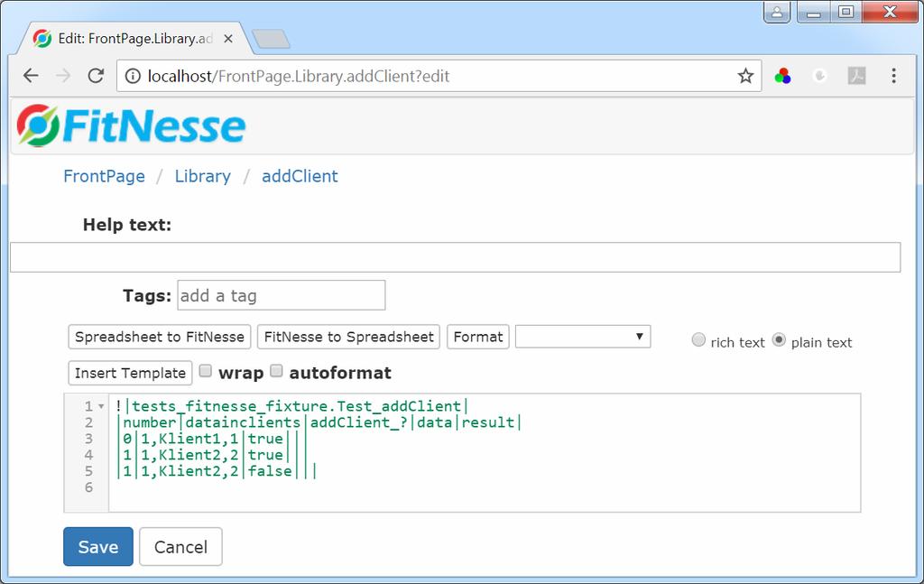Go to addClient breadcrumb link
924x584 pixels.
pos(300,176)
